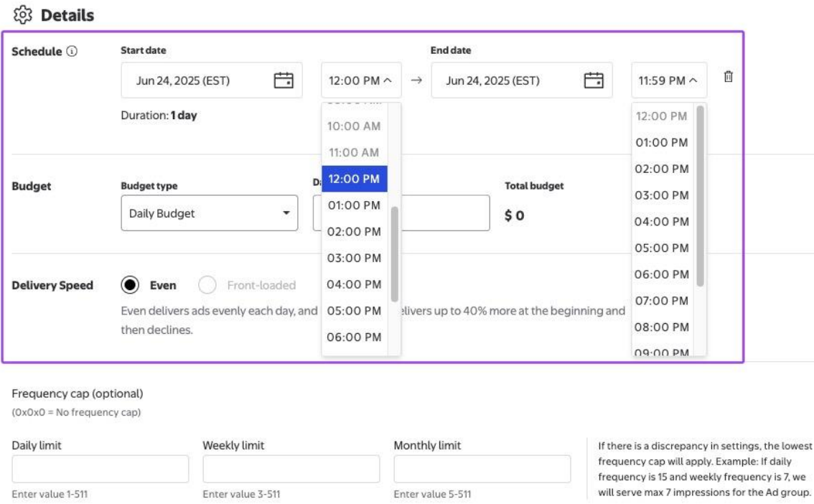Open the Daily Budget type dropdown

(209, 213)
